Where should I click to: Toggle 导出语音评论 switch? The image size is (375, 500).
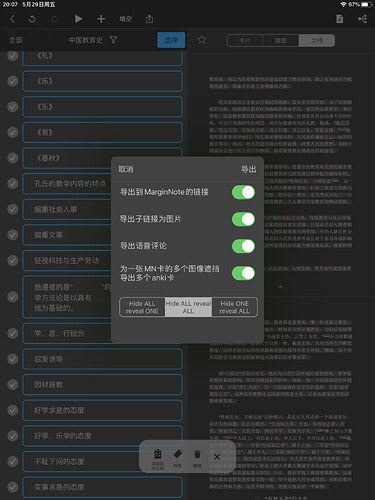coord(243,246)
